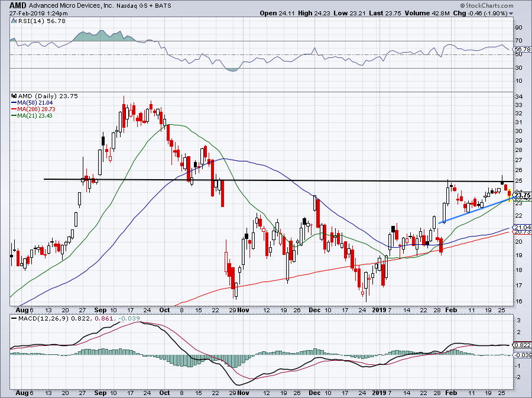Click the 90 RSI axis label
Screen dimensions: 532x398
tap(519, 27)
